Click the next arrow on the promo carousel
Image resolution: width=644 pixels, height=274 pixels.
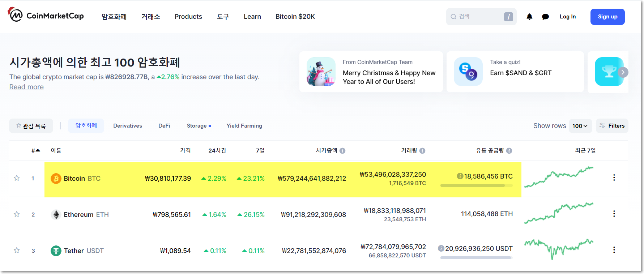coord(623,72)
